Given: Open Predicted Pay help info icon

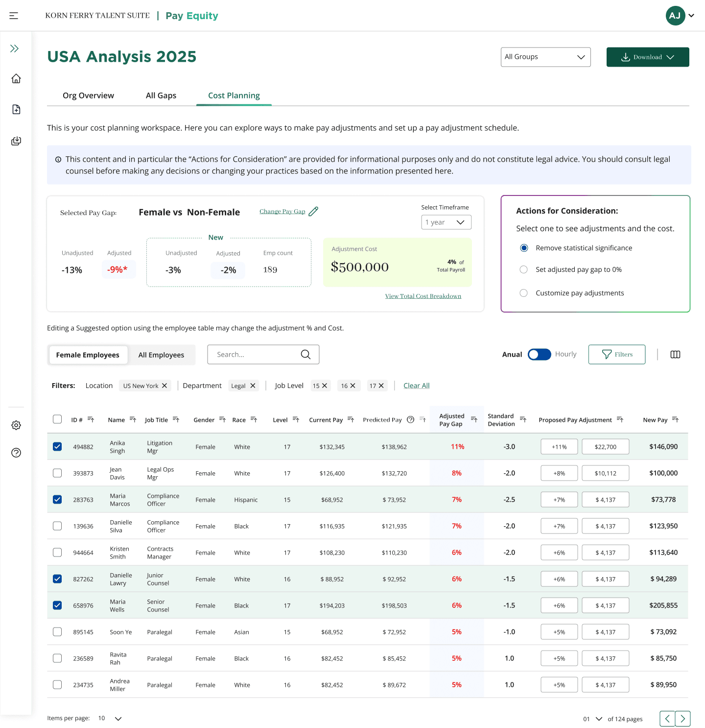Looking at the screenshot, I should 411,419.
